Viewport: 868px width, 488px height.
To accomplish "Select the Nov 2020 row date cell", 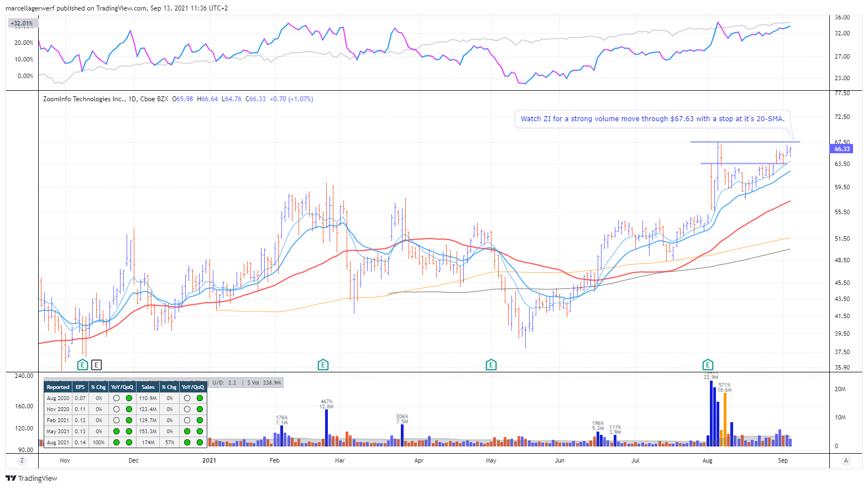I will pyautogui.click(x=58, y=409).
